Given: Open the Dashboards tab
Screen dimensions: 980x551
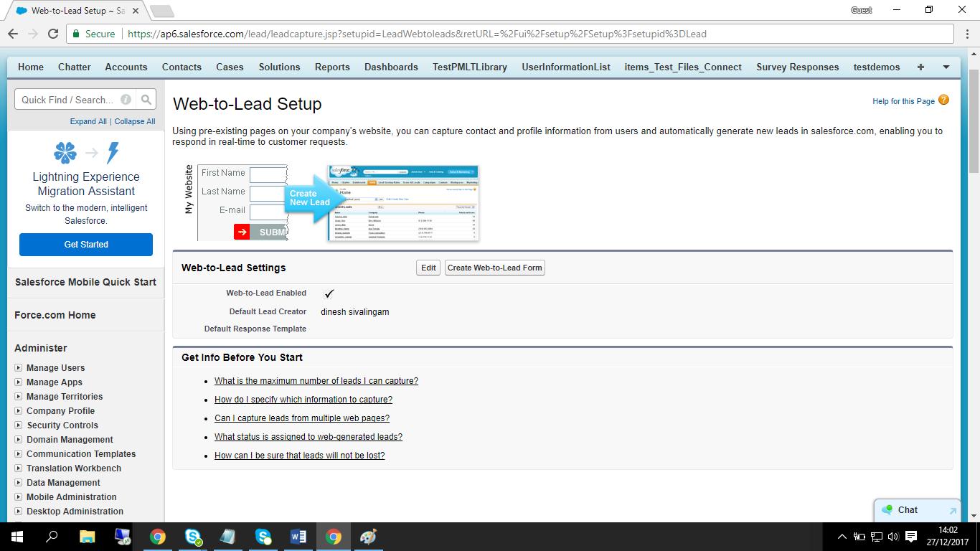Looking at the screenshot, I should (391, 67).
